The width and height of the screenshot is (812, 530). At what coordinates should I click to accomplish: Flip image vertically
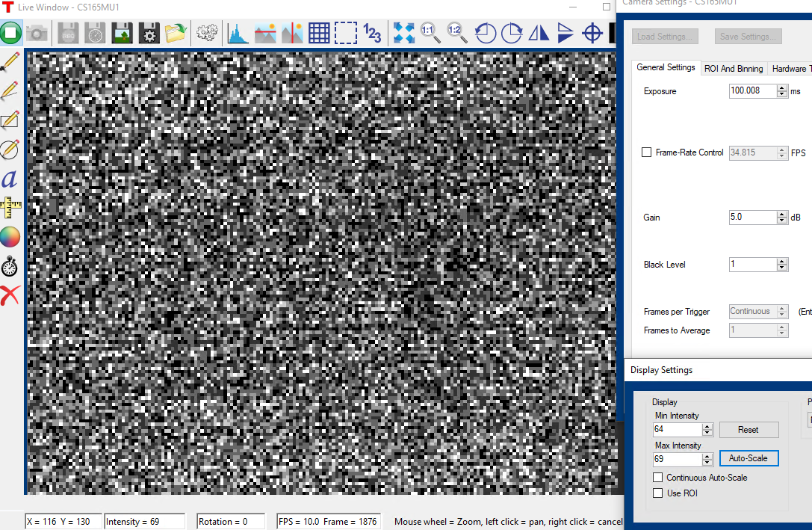pos(565,34)
